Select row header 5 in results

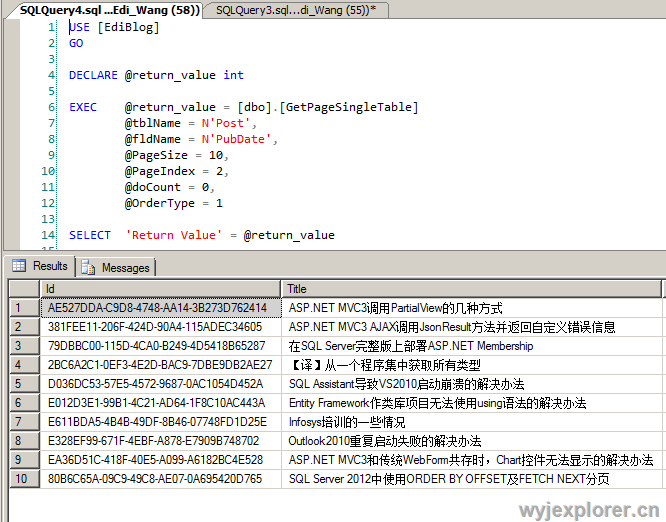24,384
